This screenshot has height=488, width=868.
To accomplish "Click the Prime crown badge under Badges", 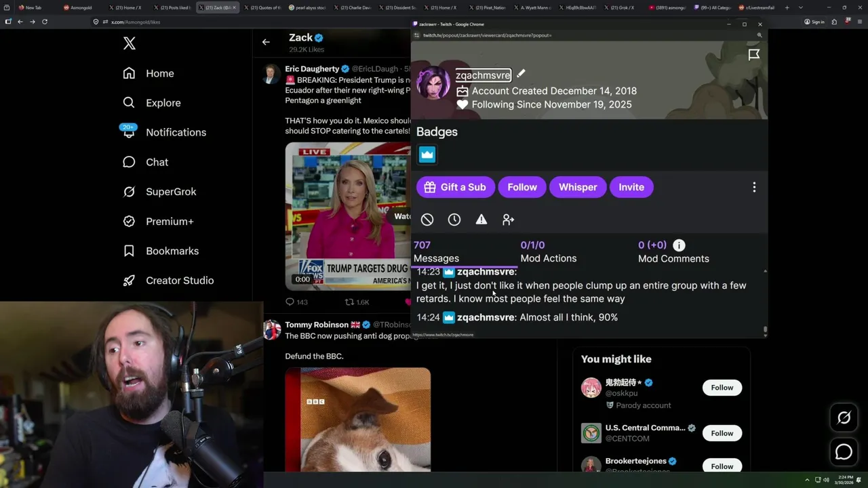I will 427,155.
